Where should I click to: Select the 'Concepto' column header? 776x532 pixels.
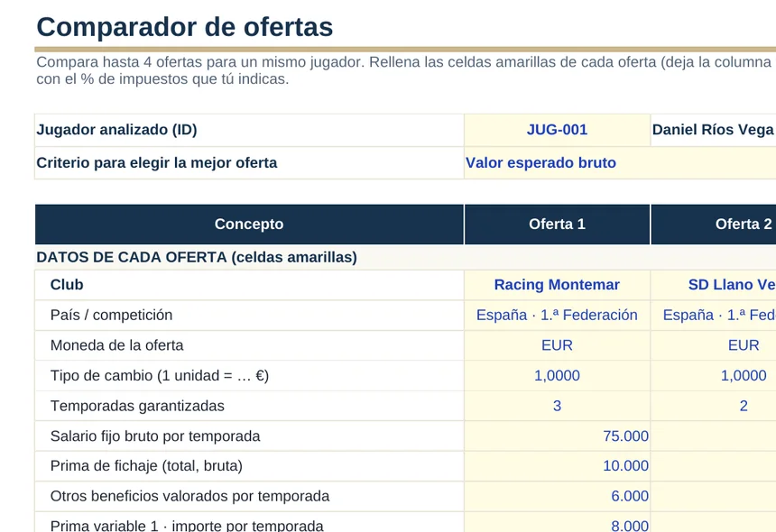pos(249,224)
